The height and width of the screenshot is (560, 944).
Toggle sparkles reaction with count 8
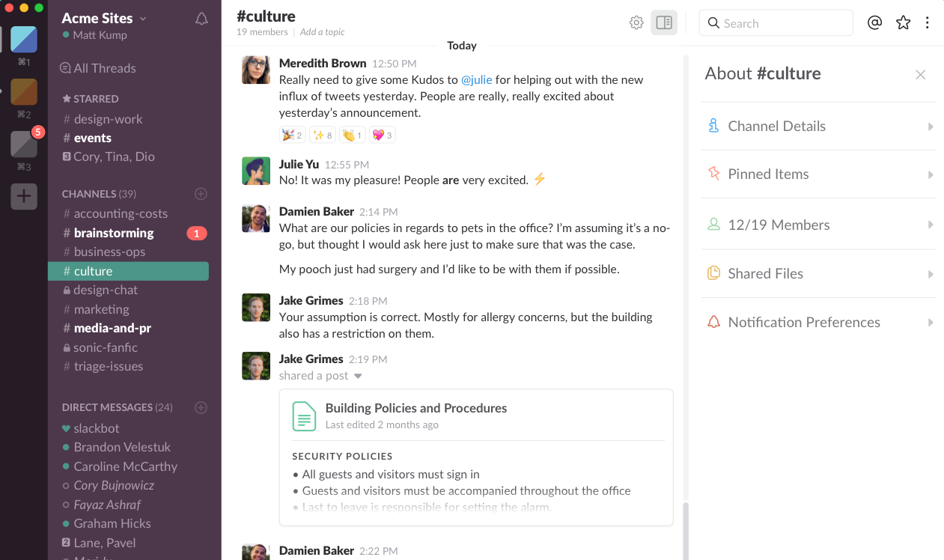point(323,136)
